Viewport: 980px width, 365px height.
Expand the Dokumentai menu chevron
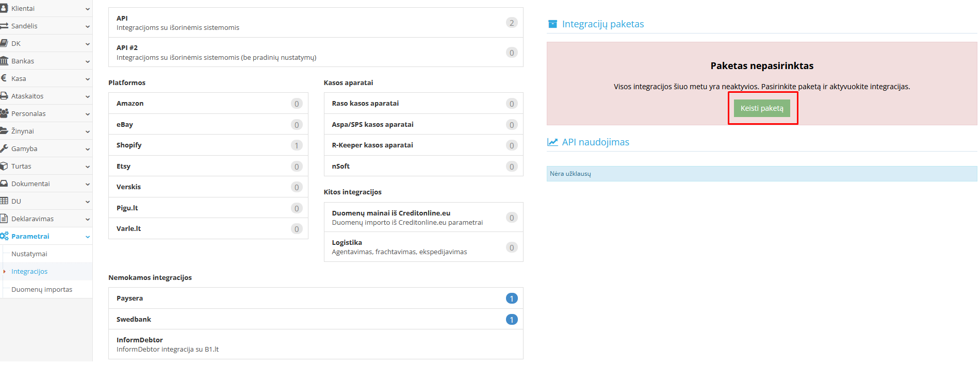[87, 184]
